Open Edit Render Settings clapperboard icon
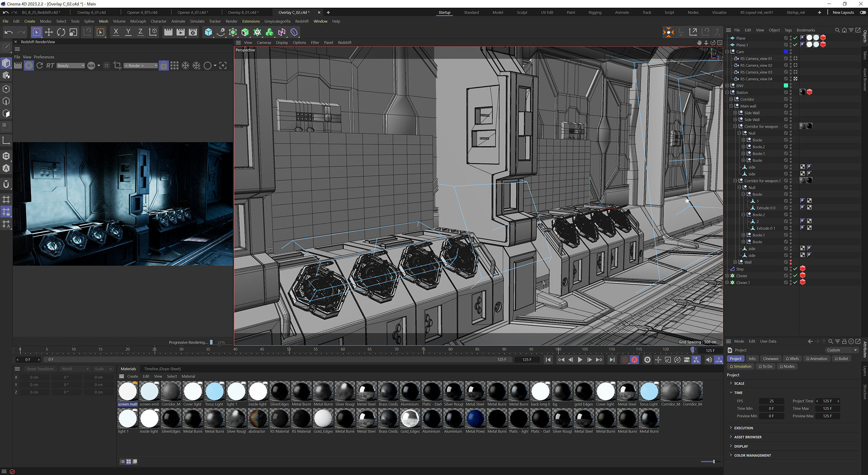 tap(193, 32)
